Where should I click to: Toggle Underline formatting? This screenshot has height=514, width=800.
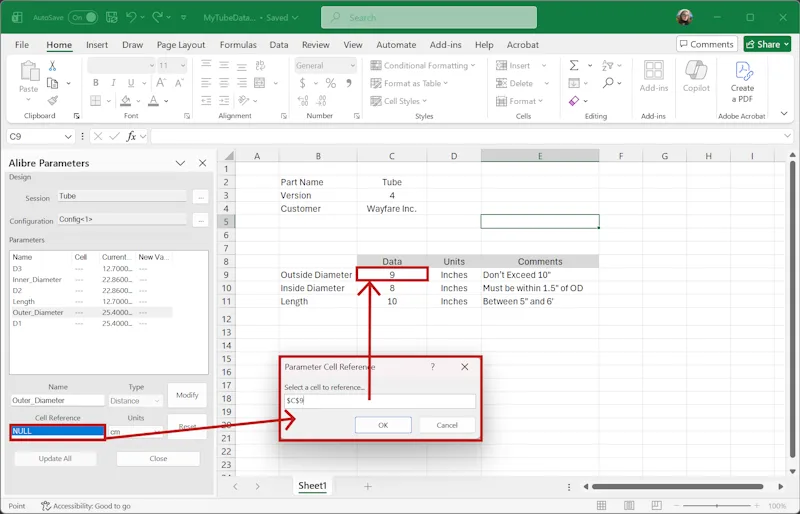(131, 83)
